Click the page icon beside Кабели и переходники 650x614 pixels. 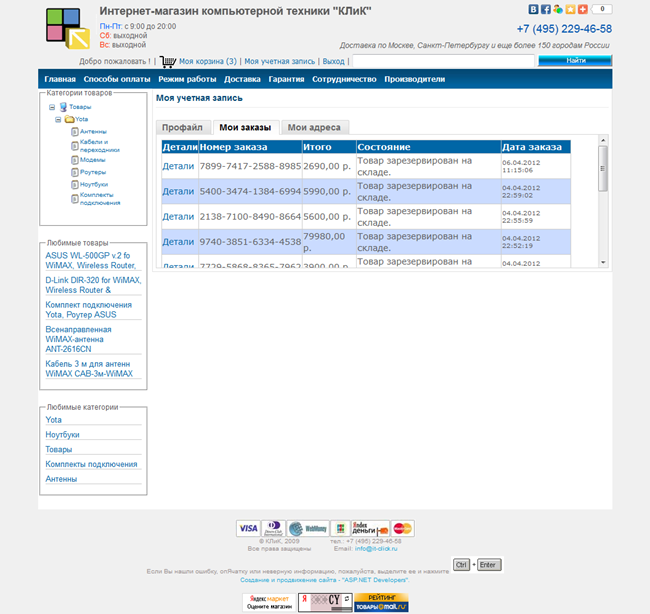click(75, 146)
